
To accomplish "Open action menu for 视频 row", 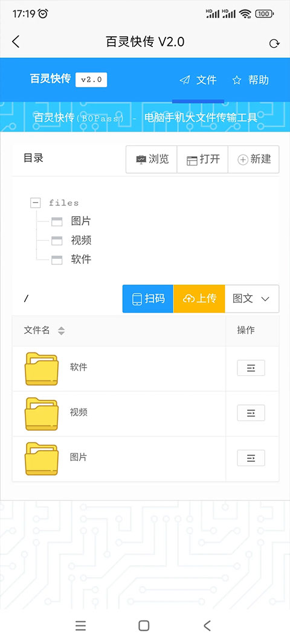I will (251, 413).
